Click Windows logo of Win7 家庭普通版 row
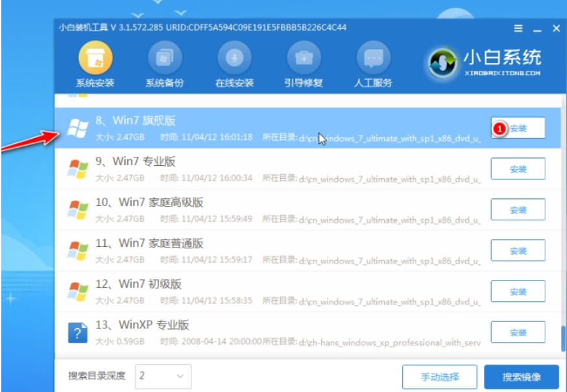The width and height of the screenshot is (567, 392). (78, 250)
